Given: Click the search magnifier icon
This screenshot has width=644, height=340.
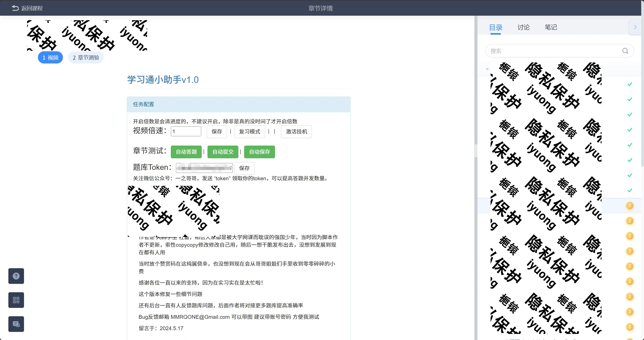Looking at the screenshot, I should (625, 51).
